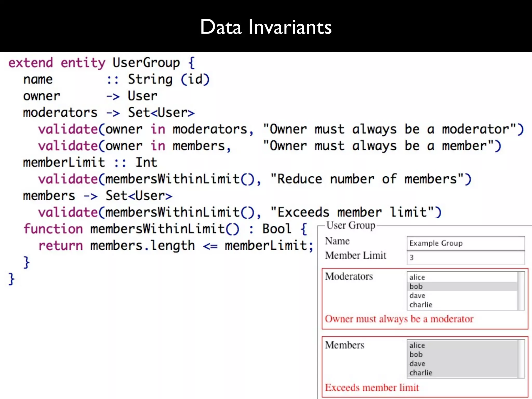Click the 'extend entity UserGroup {' code line
This screenshot has width=532, height=399.
[102, 63]
